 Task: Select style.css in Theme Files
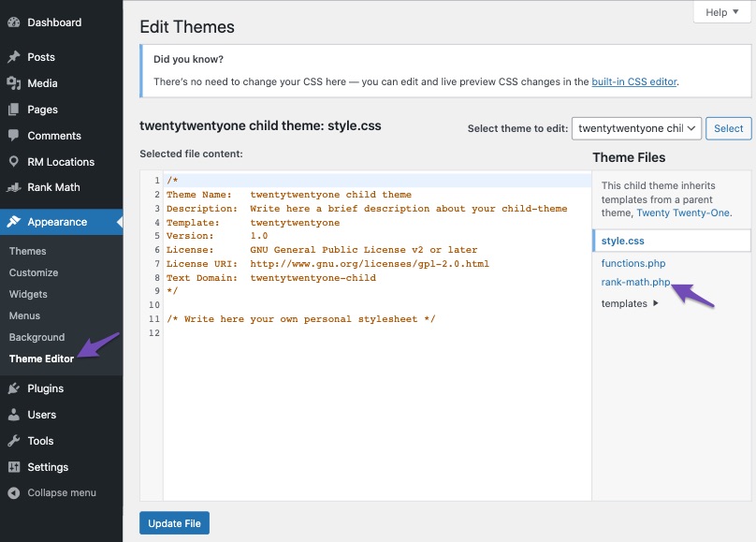coord(672,241)
